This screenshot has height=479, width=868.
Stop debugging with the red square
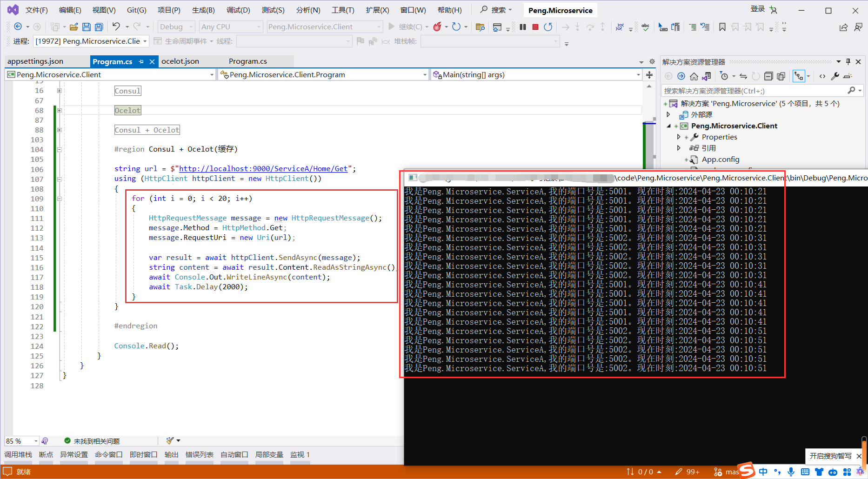tap(535, 27)
